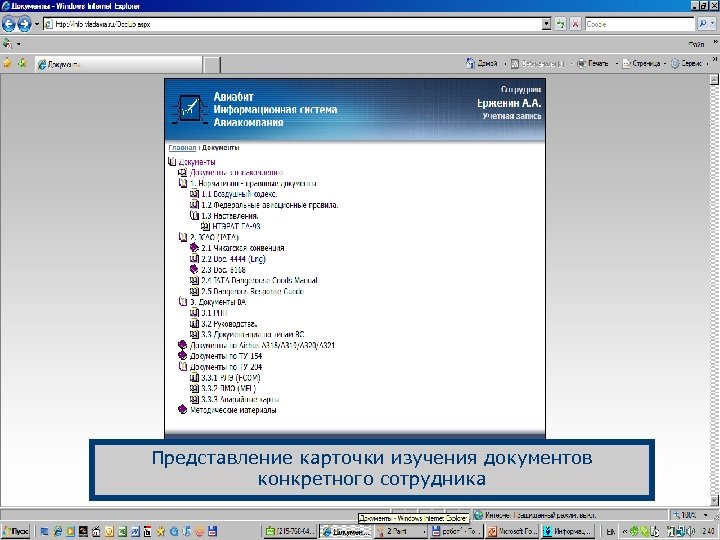Click the purple book icon of 2.3 Doc 8168
The height and width of the screenshot is (540, 720).
coord(194,270)
